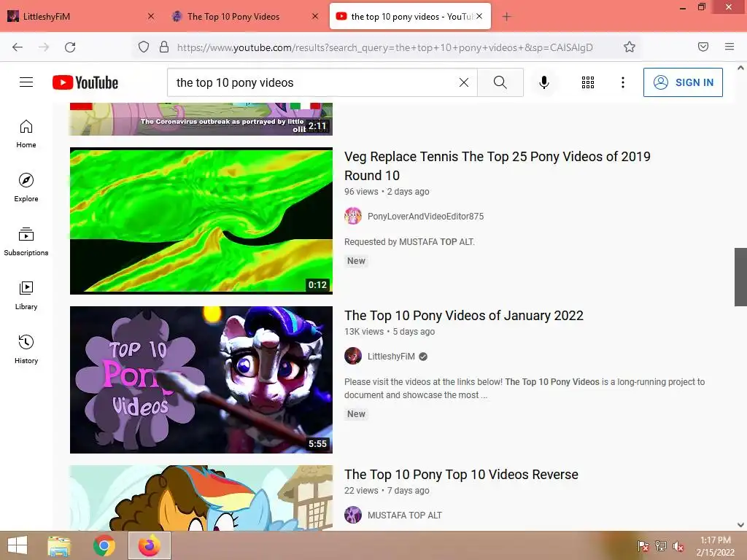Open the Coronavirus outbreak video thumbnail
The image size is (747, 560).
[x=201, y=119]
